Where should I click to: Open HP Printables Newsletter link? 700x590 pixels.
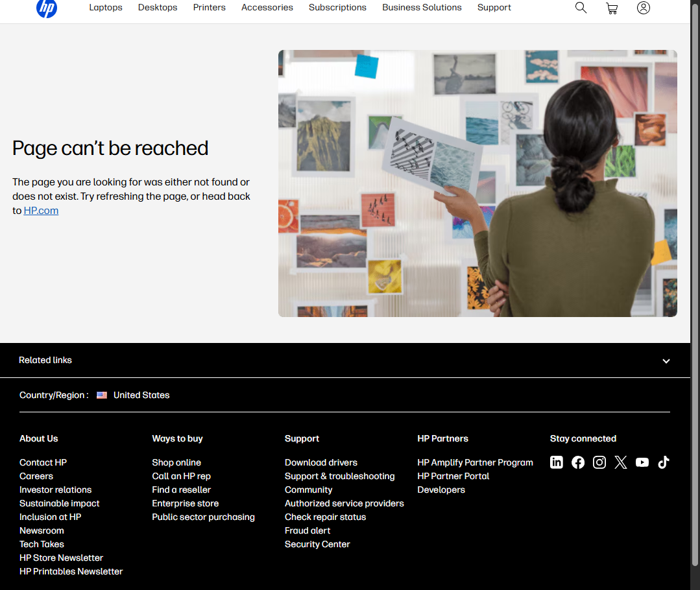click(71, 571)
